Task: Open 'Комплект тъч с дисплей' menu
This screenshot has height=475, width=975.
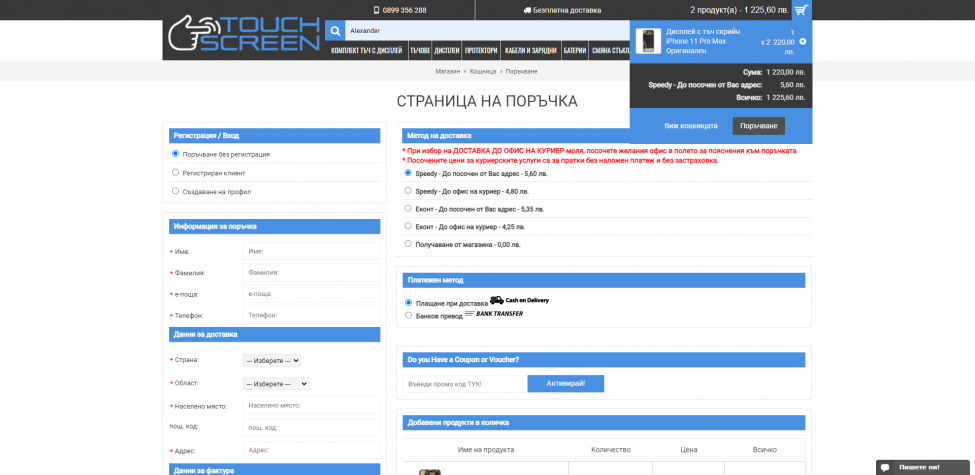Action: point(366,50)
